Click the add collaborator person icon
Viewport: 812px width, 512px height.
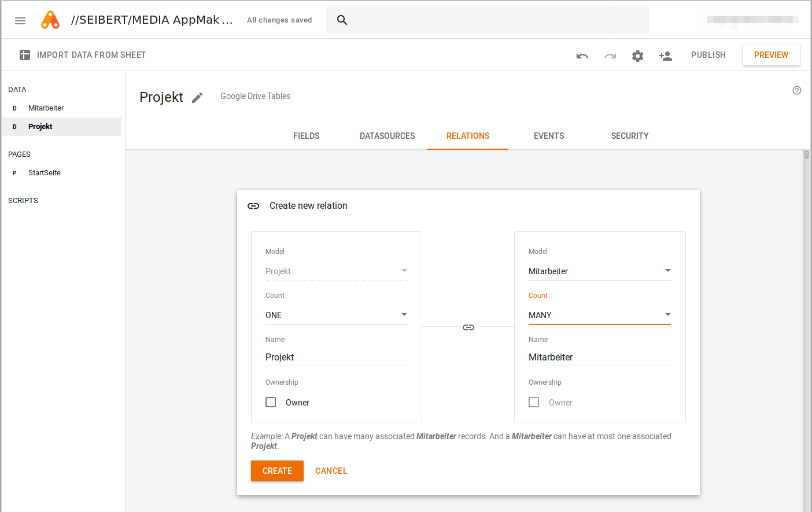666,56
